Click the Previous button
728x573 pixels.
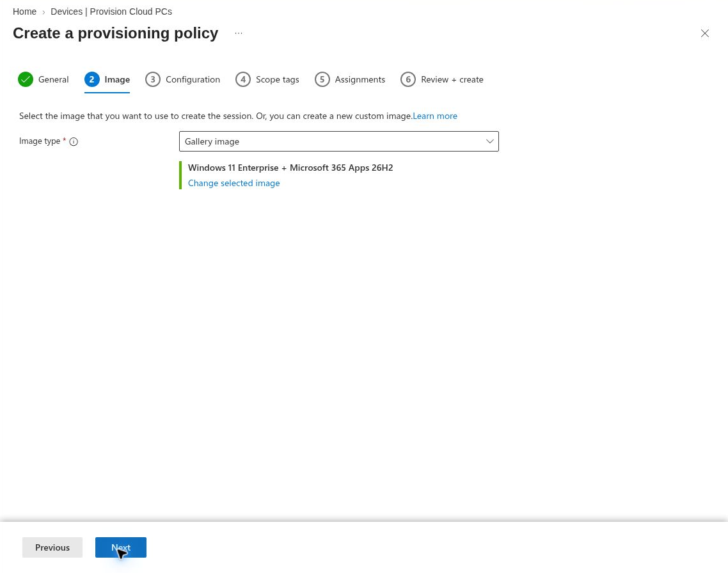point(52,547)
